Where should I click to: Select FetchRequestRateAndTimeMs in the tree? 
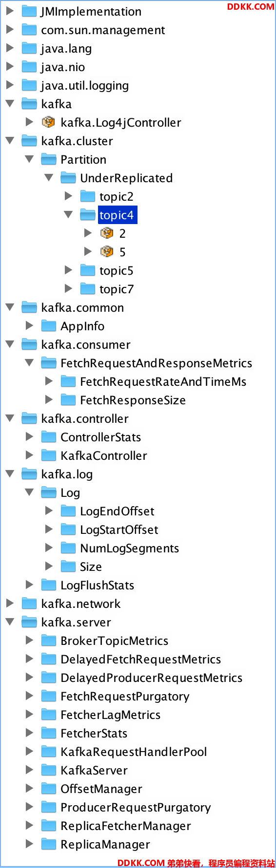(163, 381)
